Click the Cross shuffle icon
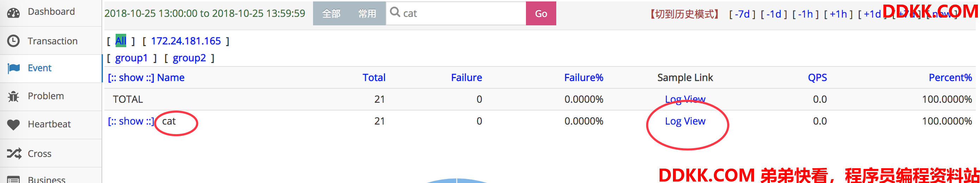The width and height of the screenshot is (980, 183). click(14, 153)
